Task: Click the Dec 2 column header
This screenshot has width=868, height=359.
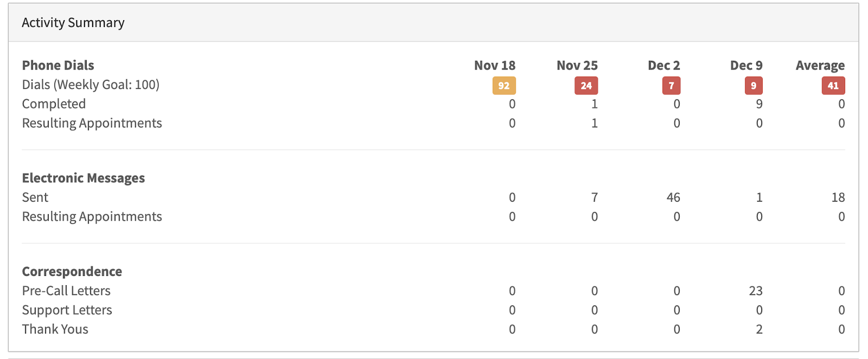Action: click(664, 66)
